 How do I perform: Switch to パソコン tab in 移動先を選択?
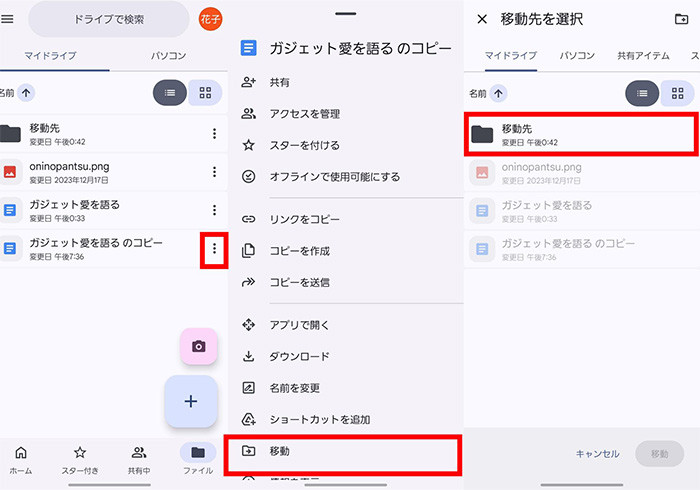577,56
